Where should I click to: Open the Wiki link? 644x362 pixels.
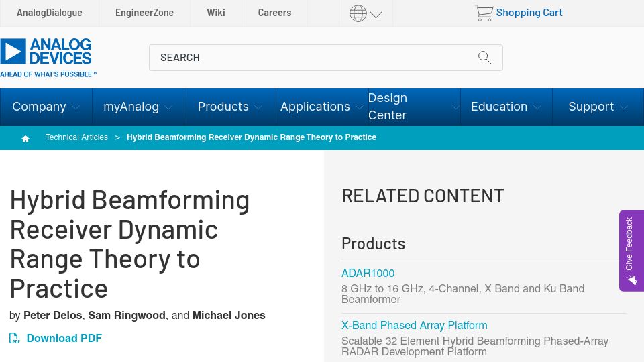pos(216,13)
